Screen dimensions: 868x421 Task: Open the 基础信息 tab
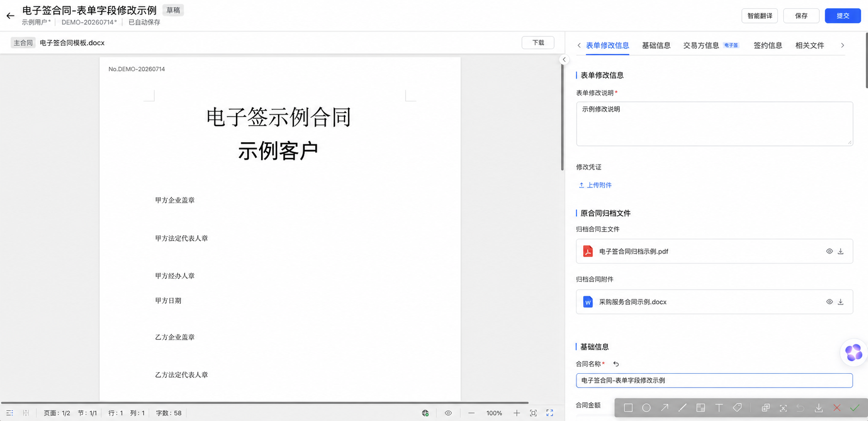[x=656, y=45]
